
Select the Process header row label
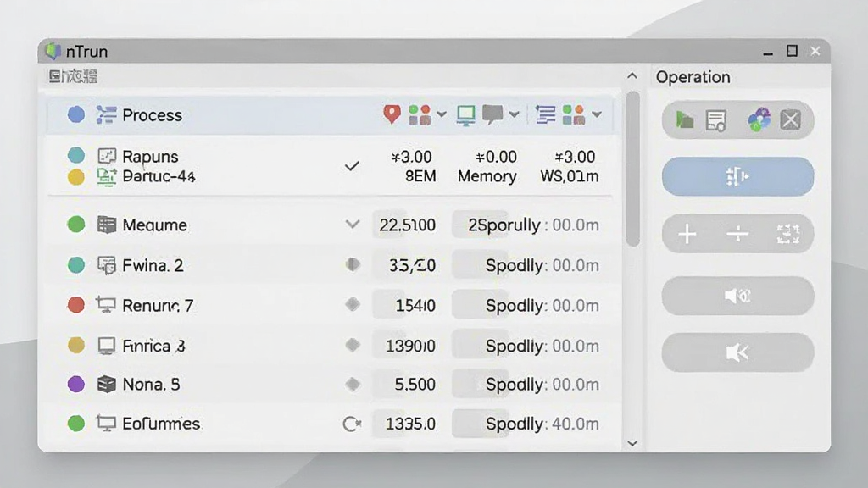[x=153, y=115]
